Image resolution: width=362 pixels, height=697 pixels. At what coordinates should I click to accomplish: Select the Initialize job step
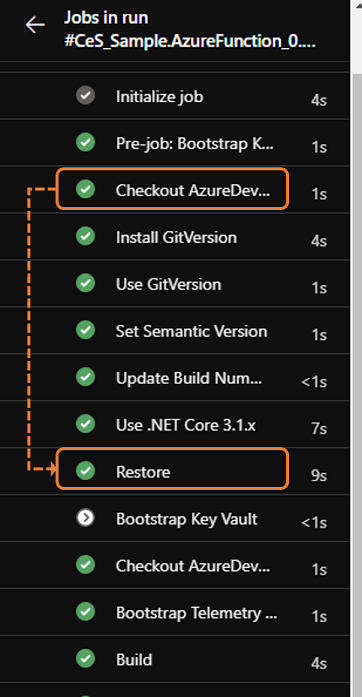(174, 96)
